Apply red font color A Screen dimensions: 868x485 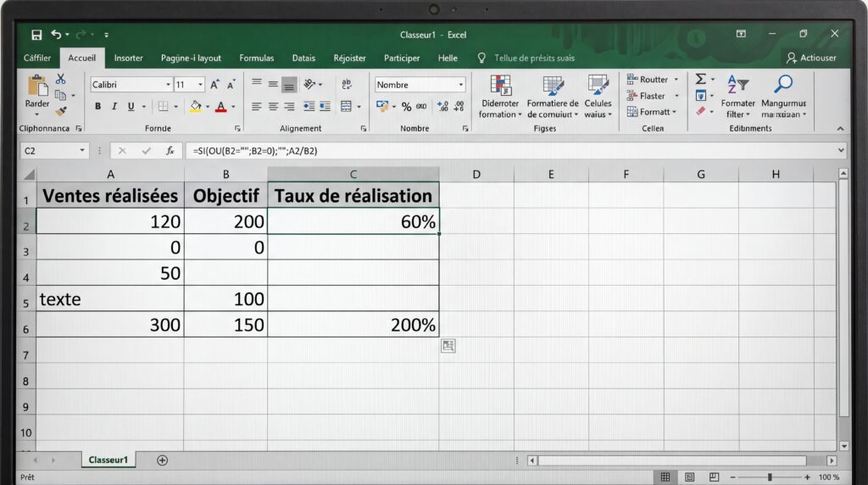(221, 106)
